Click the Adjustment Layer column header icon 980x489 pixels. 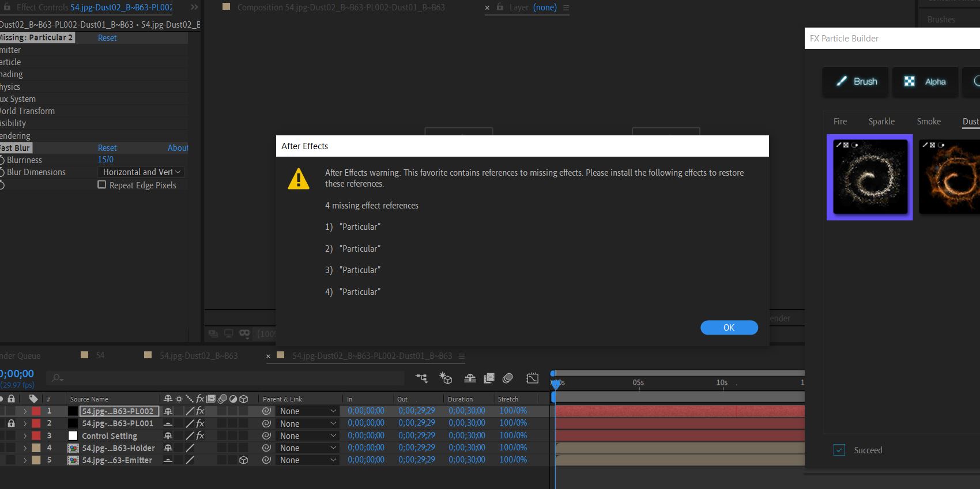point(233,399)
